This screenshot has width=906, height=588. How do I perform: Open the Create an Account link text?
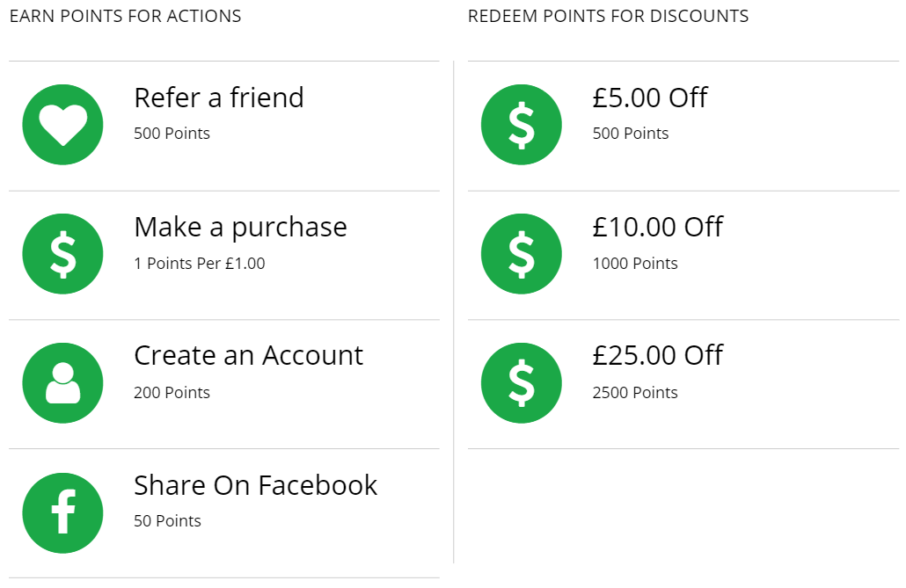248,356
